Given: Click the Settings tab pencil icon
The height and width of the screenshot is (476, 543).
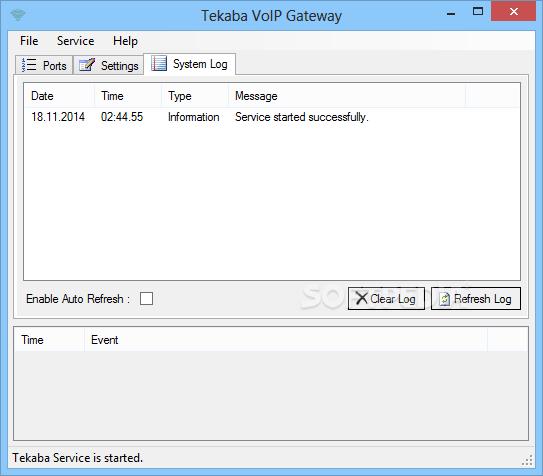Looking at the screenshot, I should (x=87, y=65).
